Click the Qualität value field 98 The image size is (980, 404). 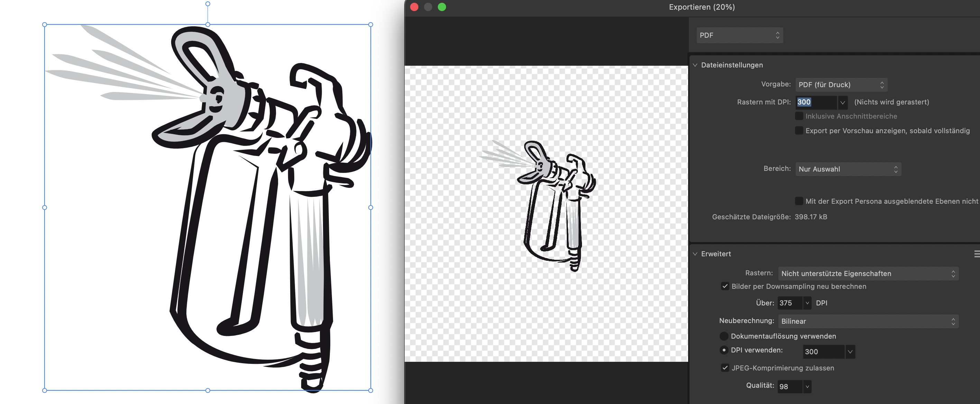(790, 386)
